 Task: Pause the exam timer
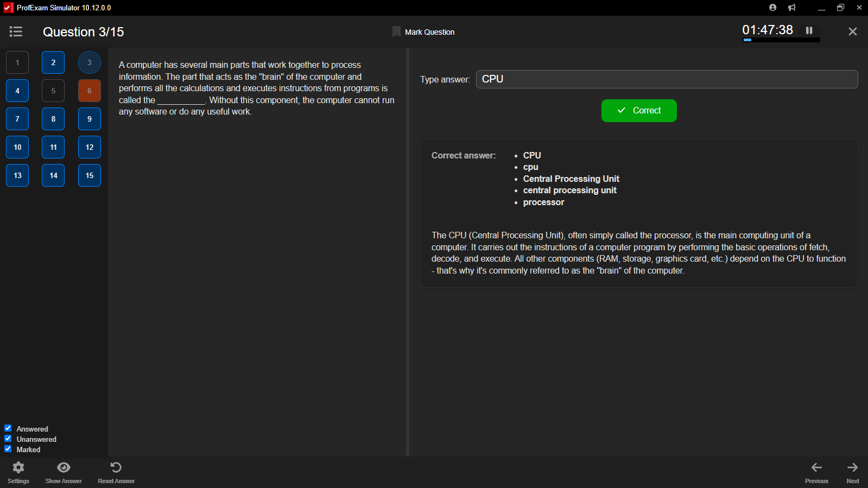(809, 30)
